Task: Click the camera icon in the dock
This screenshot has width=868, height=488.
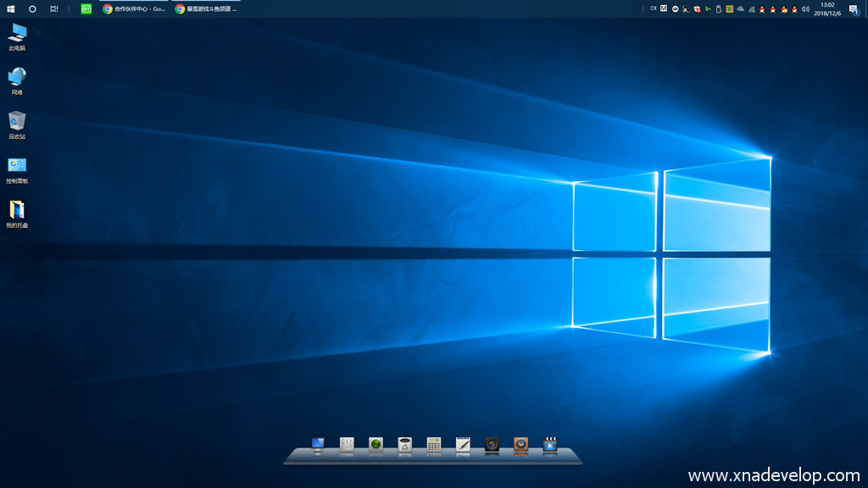Action: (x=492, y=445)
